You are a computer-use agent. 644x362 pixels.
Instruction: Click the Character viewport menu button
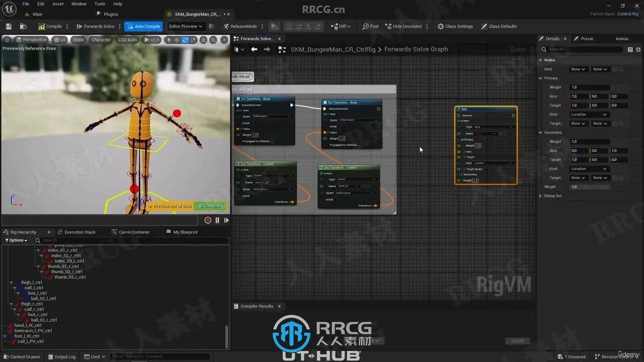click(x=101, y=40)
